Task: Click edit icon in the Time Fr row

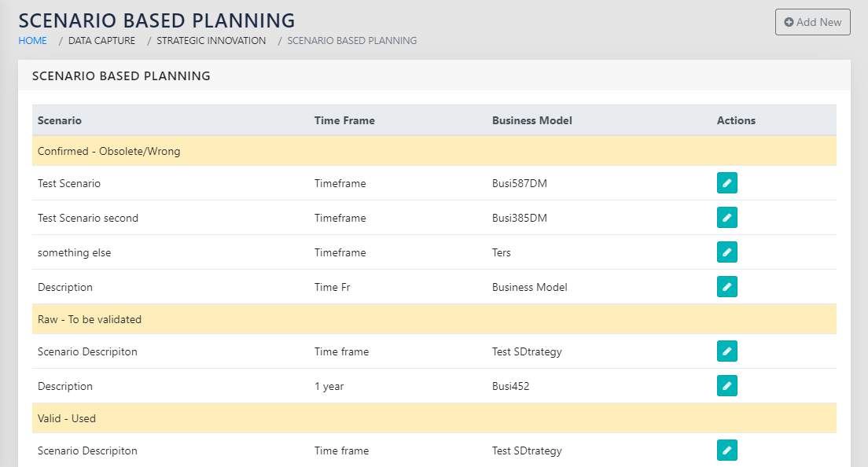Action: coord(726,287)
